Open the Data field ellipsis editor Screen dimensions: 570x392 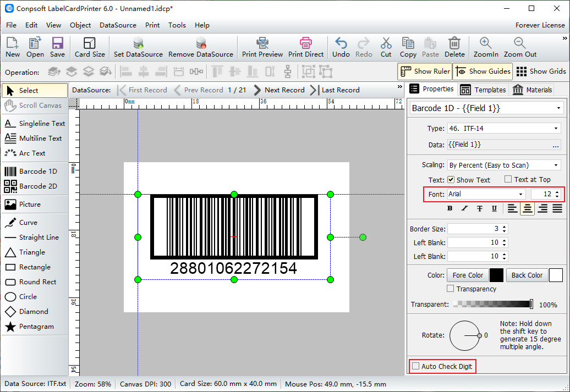(556, 145)
